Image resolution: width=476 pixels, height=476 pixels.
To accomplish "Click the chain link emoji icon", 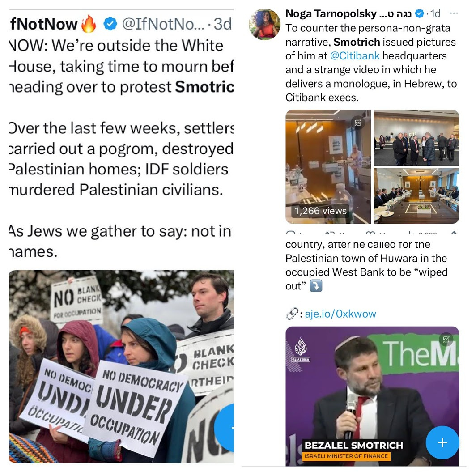I will [x=292, y=314].
